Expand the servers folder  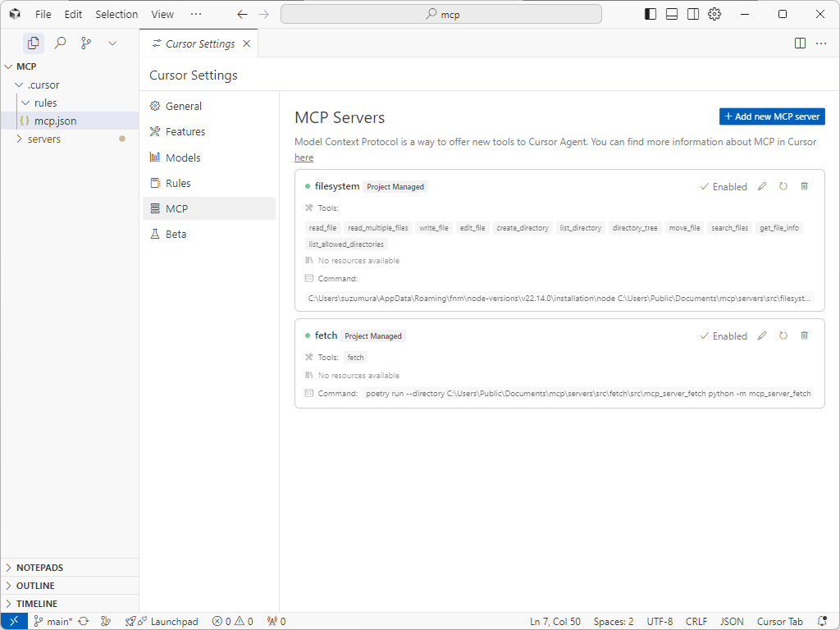70,139
